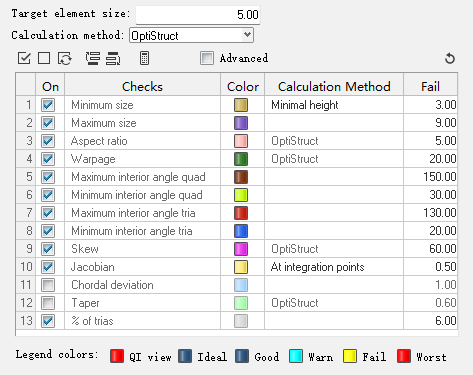473x375 pixels.
Task: Select Aspect ratio fail value 5.00
Action: pos(430,141)
